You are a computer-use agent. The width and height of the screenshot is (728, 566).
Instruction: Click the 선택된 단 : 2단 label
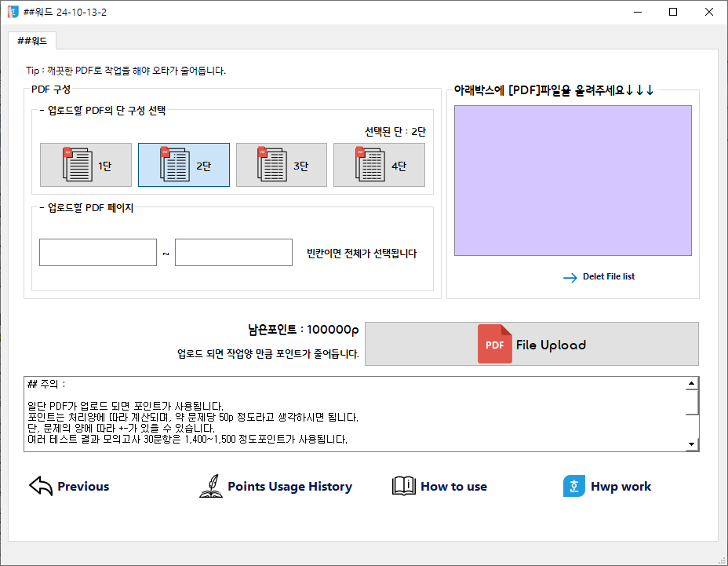click(x=395, y=132)
